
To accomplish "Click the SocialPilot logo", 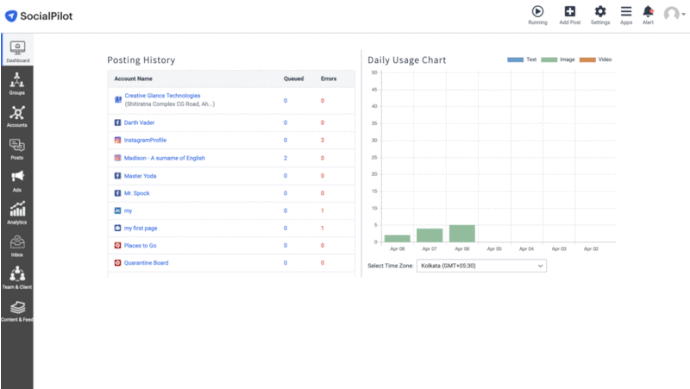I will pyautogui.click(x=39, y=16).
